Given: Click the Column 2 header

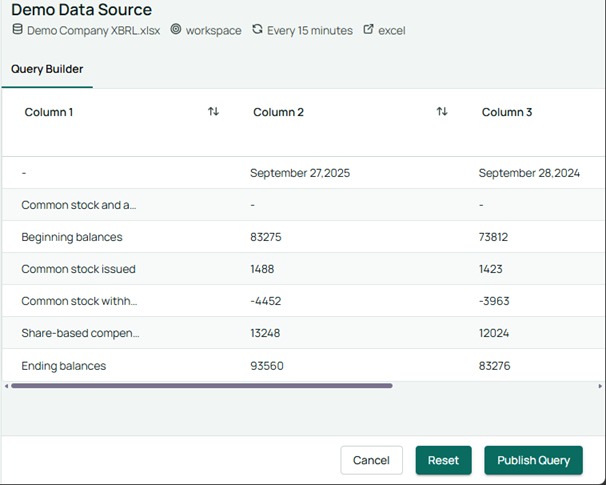Looking at the screenshot, I should click(278, 112).
